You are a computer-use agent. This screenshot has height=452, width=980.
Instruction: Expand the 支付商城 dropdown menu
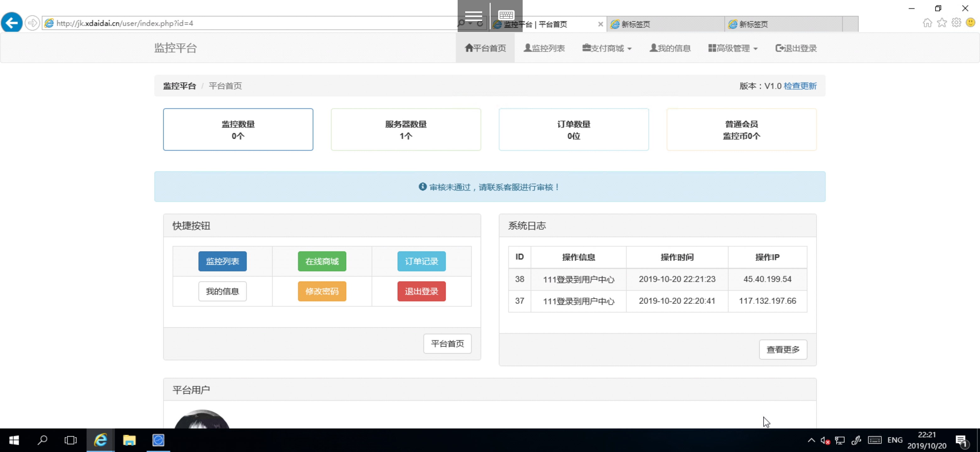(x=607, y=48)
